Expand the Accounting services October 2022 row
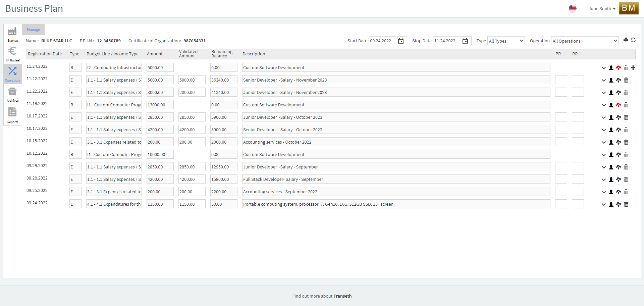Image resolution: width=644 pixels, height=306 pixels. [x=604, y=143]
